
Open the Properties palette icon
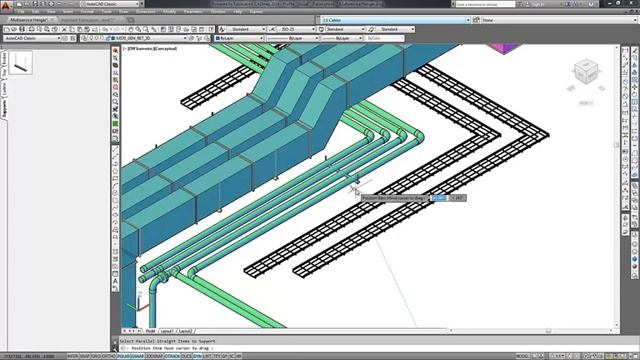point(163,29)
